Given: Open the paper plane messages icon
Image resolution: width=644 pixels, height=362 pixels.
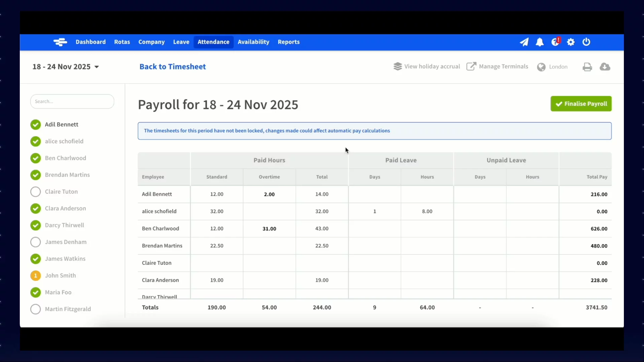Looking at the screenshot, I should pyautogui.click(x=524, y=42).
